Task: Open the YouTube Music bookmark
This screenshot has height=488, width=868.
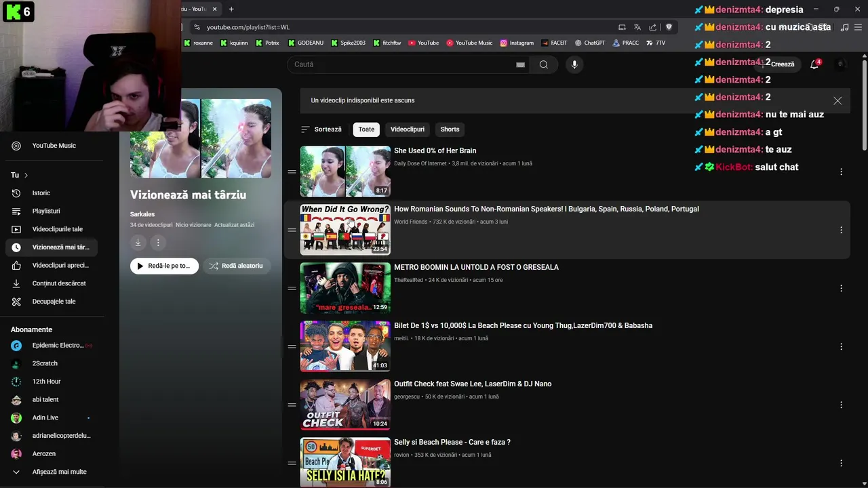Action: [x=469, y=43]
